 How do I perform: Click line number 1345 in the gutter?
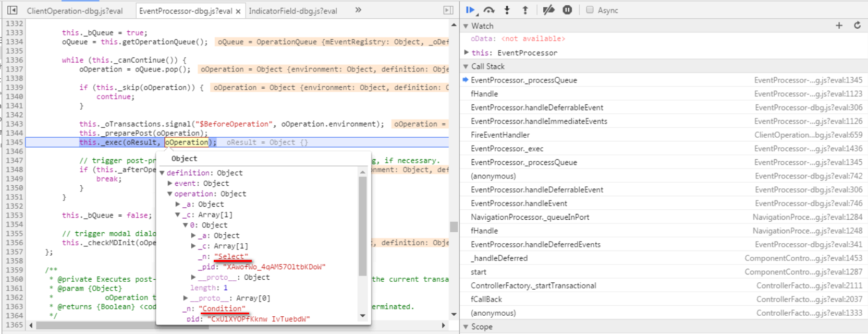click(x=14, y=142)
